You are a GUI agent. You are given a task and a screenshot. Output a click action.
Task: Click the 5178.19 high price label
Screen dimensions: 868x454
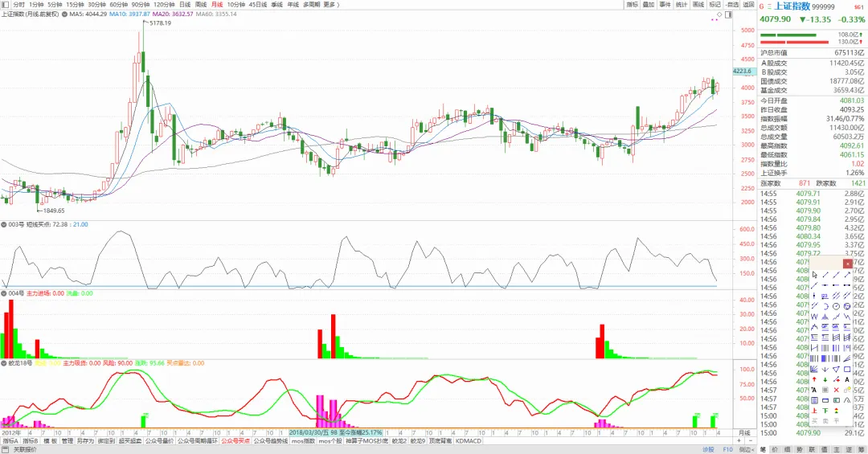click(x=161, y=23)
